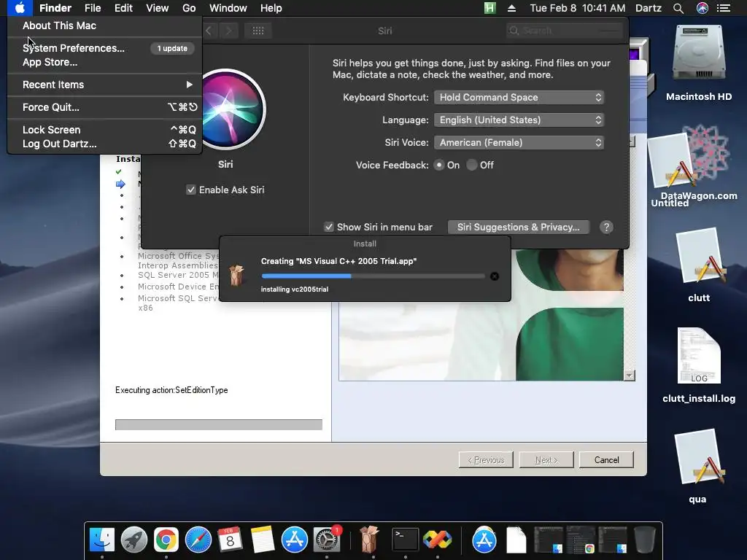Open Notification Center list icon

point(724,8)
